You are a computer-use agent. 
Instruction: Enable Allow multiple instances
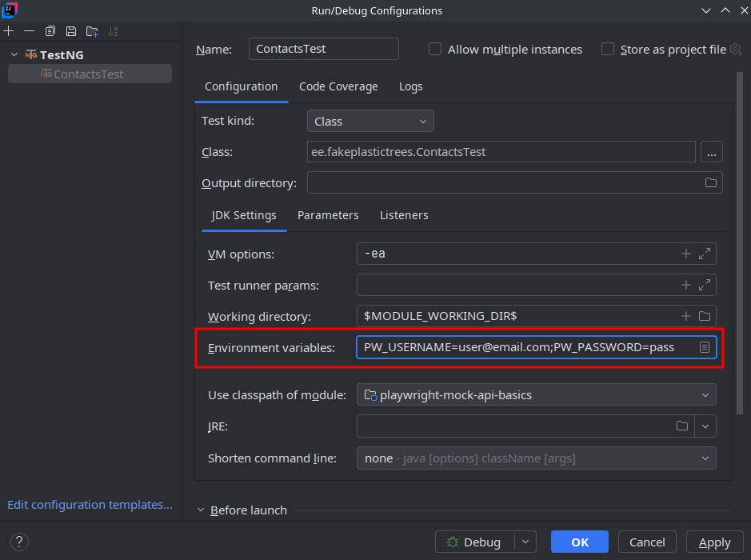click(x=435, y=49)
